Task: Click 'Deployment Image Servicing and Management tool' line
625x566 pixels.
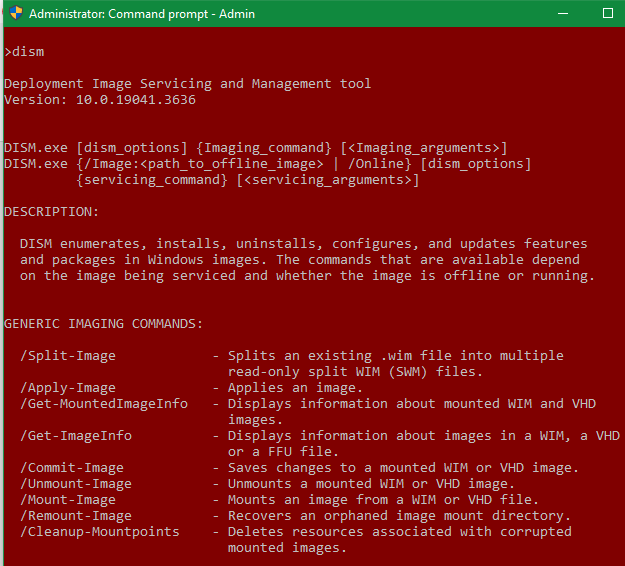Action: [187, 84]
